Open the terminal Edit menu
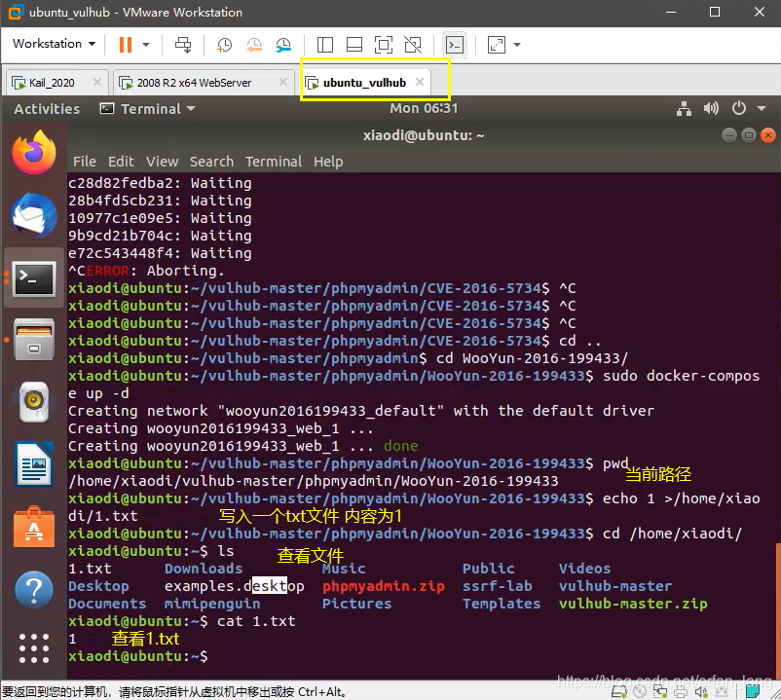The height and width of the screenshot is (700, 781). pyautogui.click(x=121, y=162)
